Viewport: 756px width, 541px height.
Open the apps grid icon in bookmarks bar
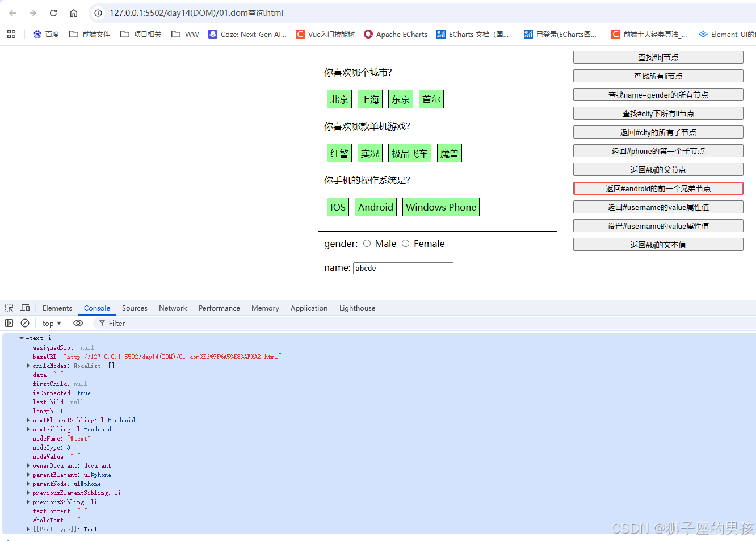[11, 34]
